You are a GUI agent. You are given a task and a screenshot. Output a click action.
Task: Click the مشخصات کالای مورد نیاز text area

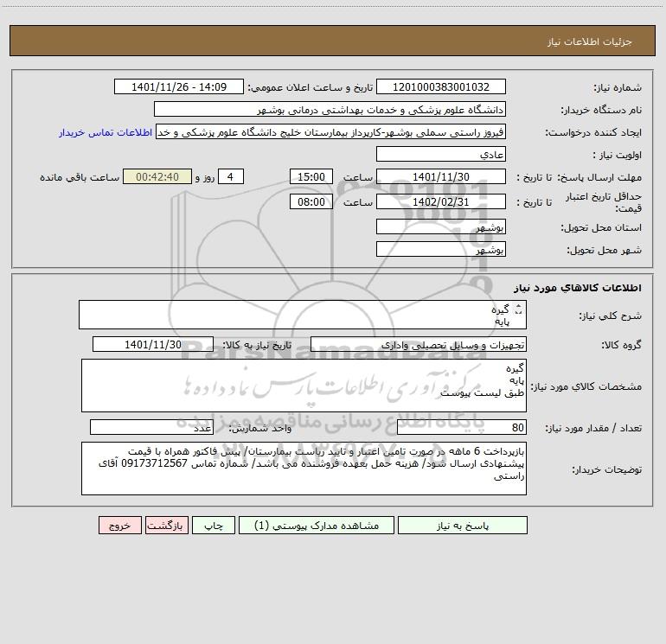click(304, 386)
